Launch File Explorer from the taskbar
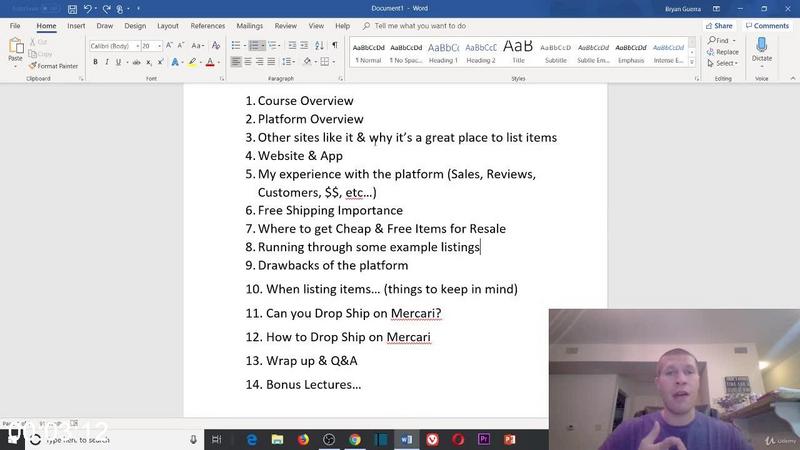 click(277, 439)
